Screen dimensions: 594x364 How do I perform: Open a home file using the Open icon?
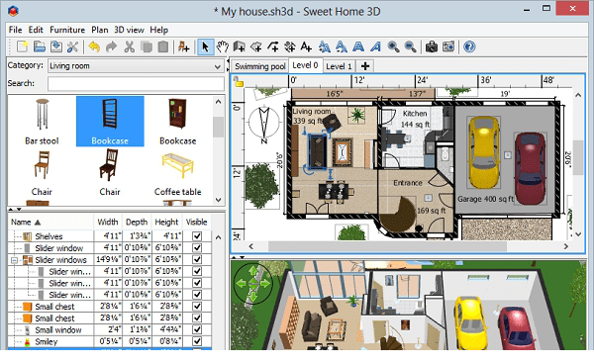click(x=40, y=46)
